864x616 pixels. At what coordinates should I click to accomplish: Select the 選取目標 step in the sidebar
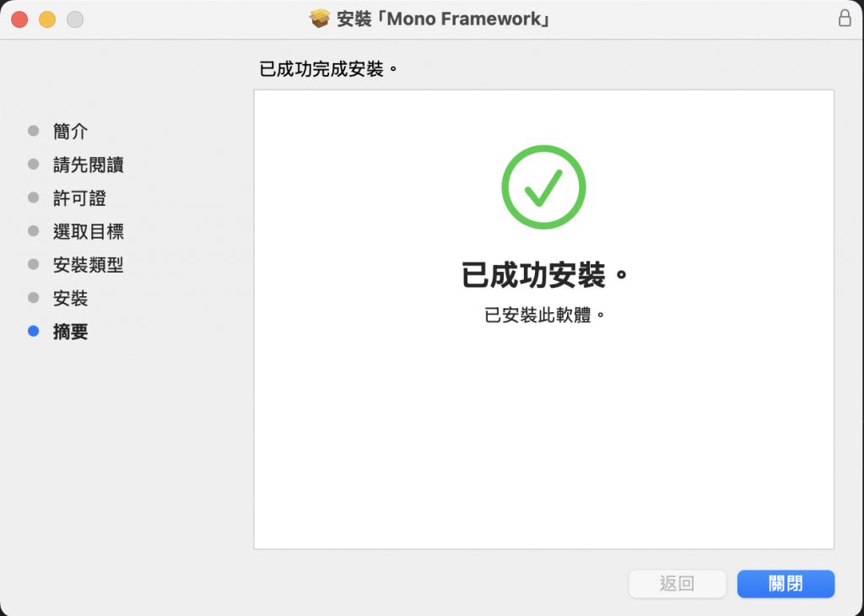tap(88, 231)
